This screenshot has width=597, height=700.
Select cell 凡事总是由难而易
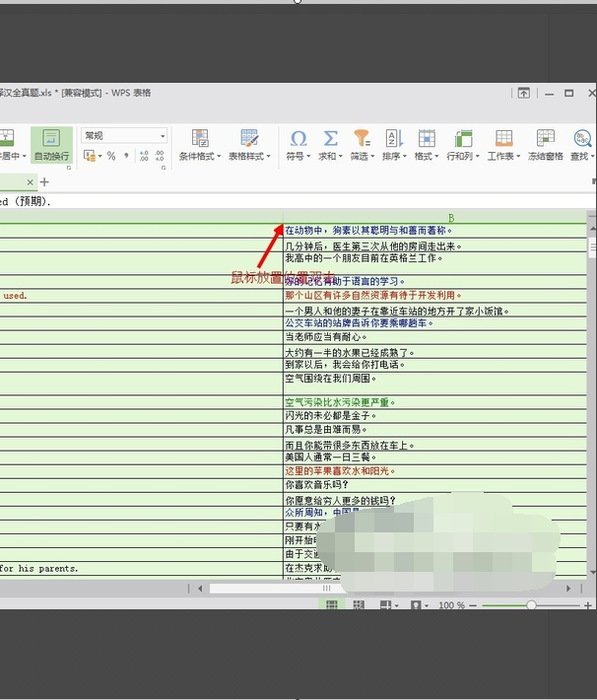point(435,430)
